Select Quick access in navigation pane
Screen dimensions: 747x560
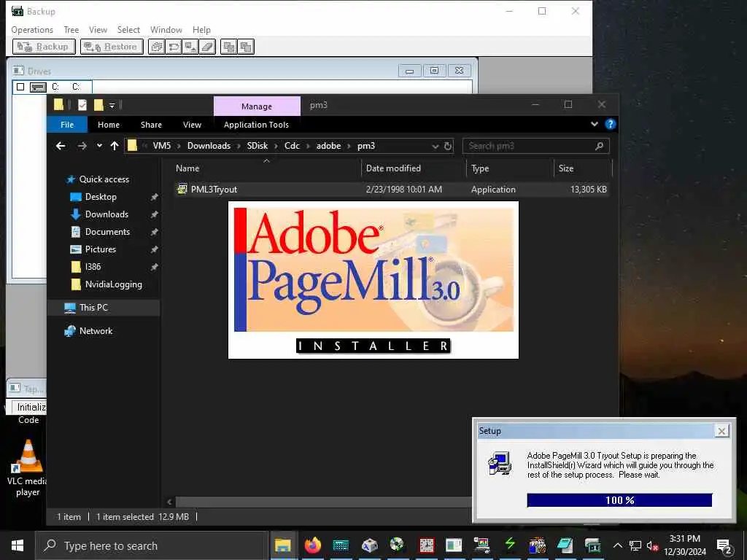click(x=104, y=179)
